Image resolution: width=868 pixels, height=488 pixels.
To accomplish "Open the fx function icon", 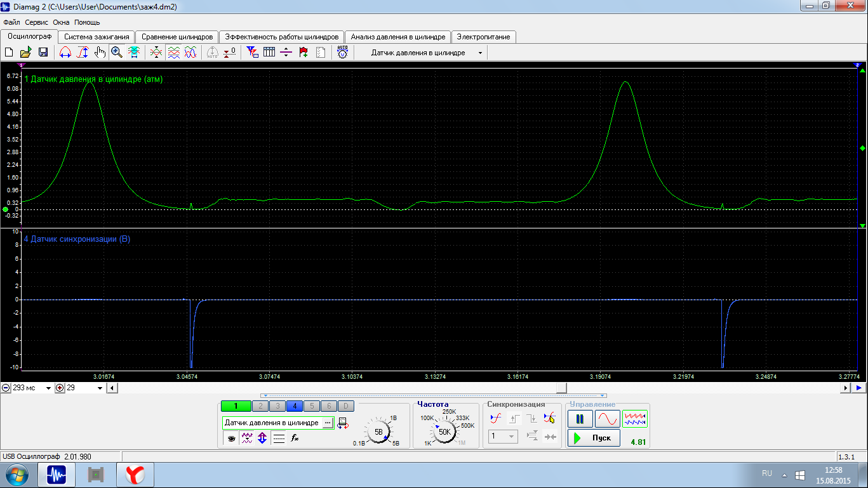I will [295, 438].
